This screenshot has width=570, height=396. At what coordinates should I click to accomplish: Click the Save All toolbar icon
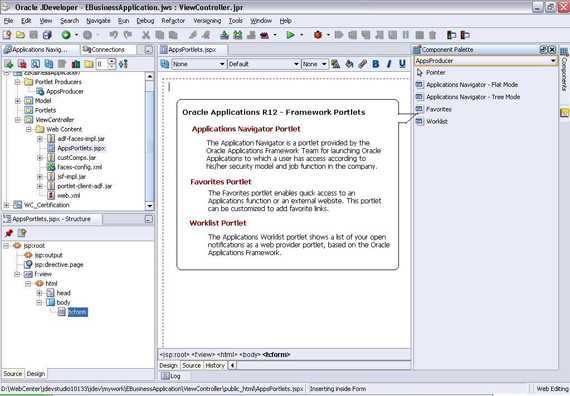pos(47,35)
